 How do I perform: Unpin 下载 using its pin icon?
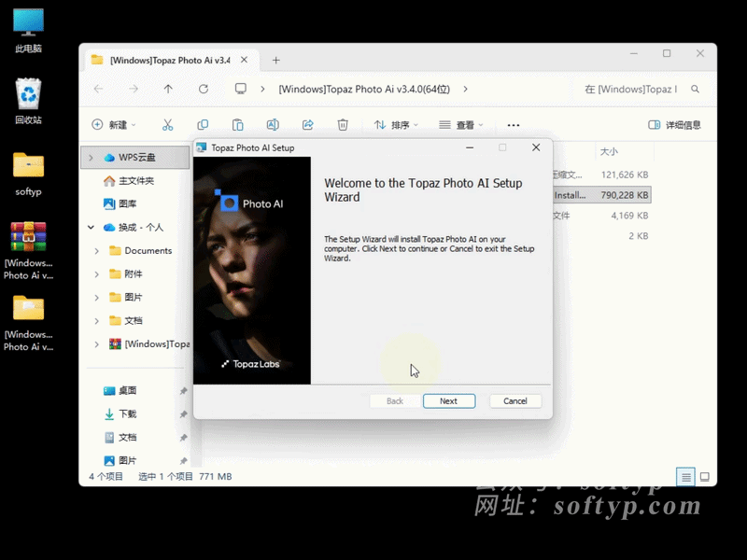tap(183, 414)
